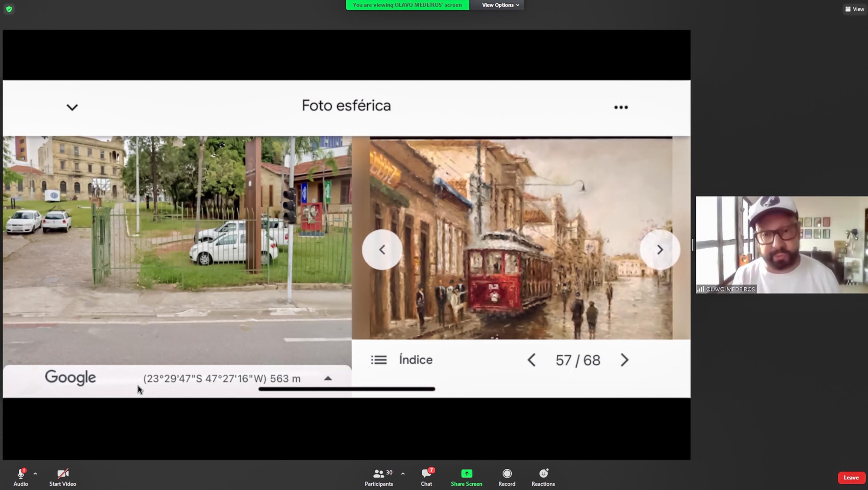The height and width of the screenshot is (490, 868).
Task: Expand audio settings caret next to Audio
Action: (35, 473)
